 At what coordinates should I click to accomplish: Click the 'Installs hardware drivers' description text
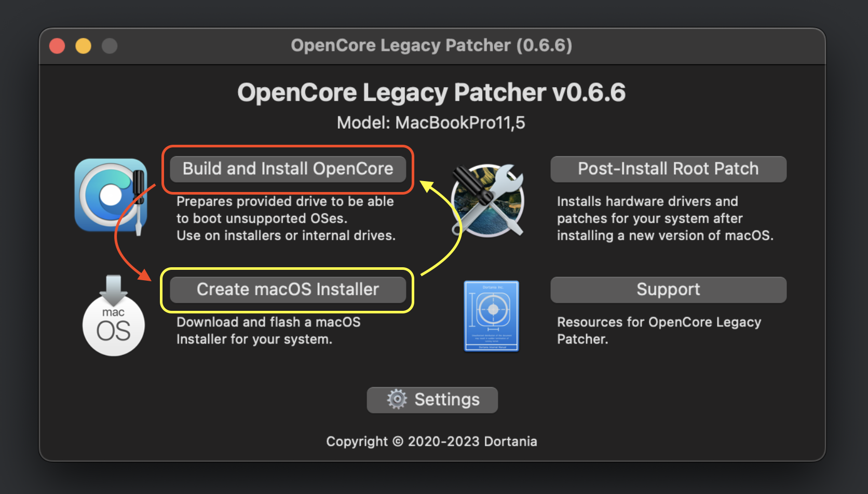coord(665,218)
